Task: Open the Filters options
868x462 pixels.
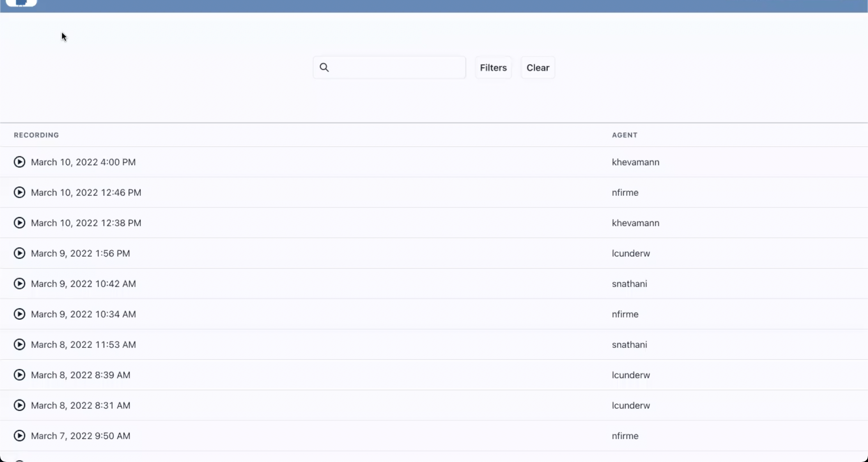Action: 493,68
